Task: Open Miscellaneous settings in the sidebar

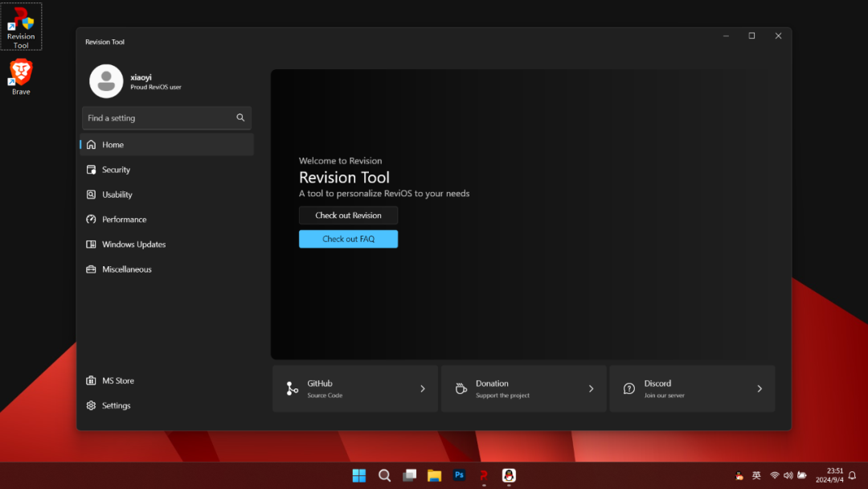Action: click(126, 269)
